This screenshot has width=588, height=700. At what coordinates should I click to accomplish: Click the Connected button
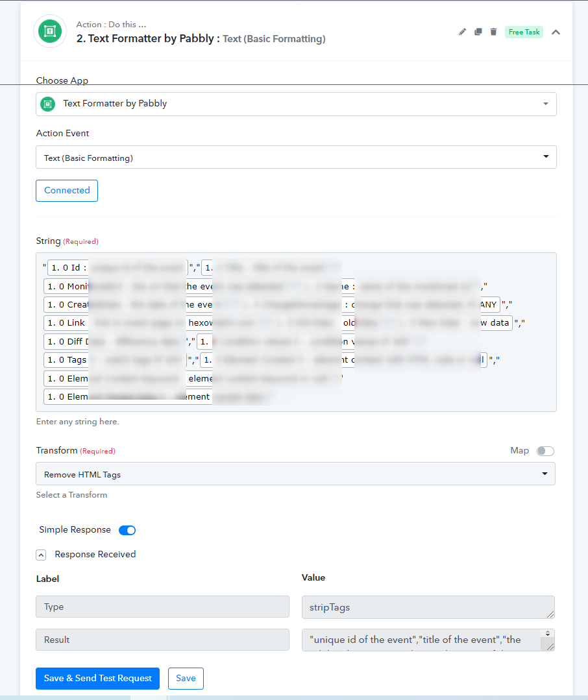(67, 191)
